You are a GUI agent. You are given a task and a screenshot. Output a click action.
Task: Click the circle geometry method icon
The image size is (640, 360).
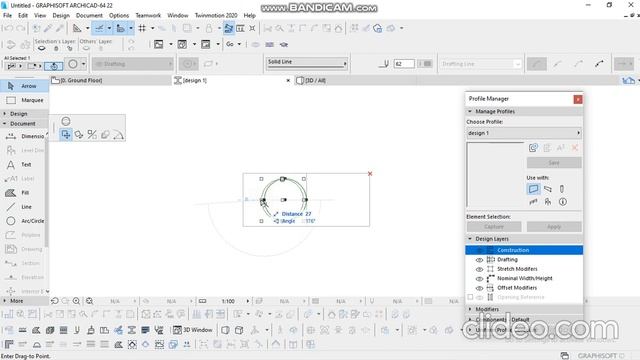point(73,64)
